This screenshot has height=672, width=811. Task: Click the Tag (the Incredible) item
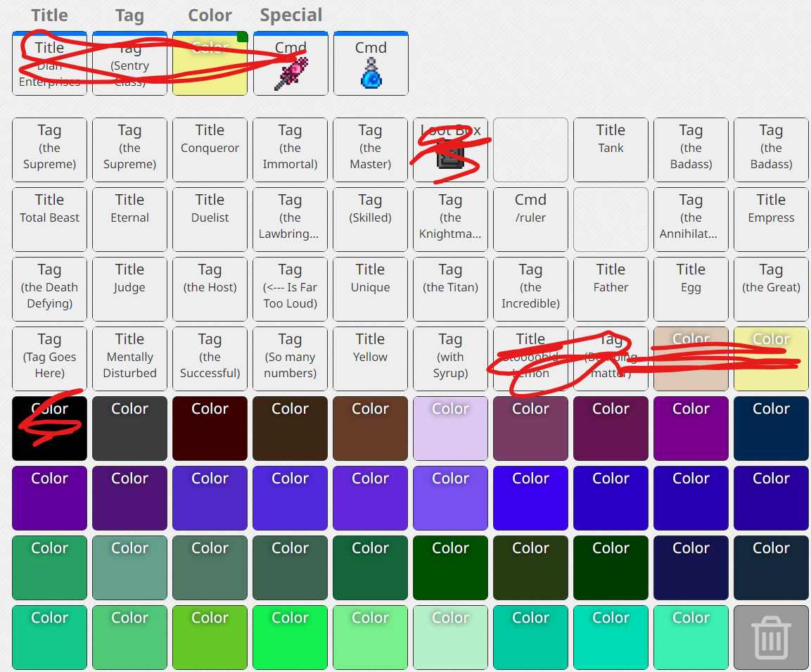tap(530, 289)
